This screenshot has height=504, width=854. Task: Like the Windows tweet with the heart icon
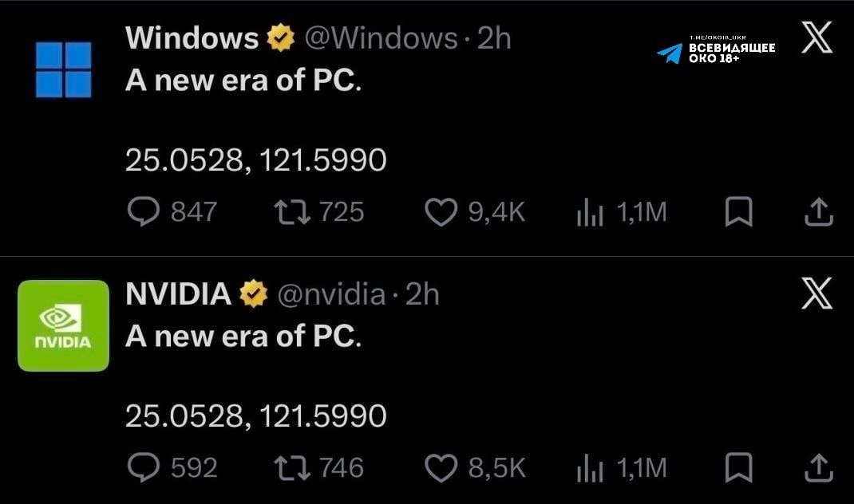coord(441,212)
